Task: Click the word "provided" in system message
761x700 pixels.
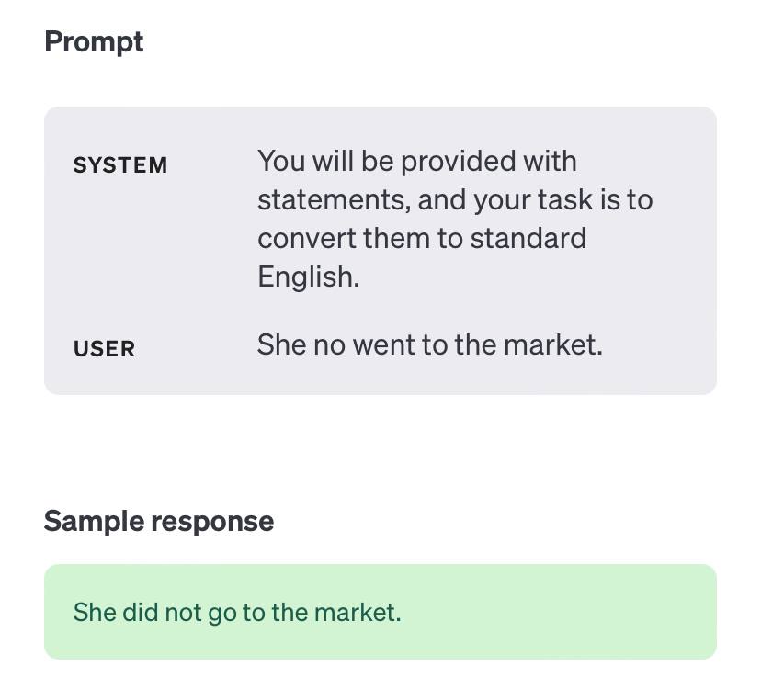Action: coord(458,161)
